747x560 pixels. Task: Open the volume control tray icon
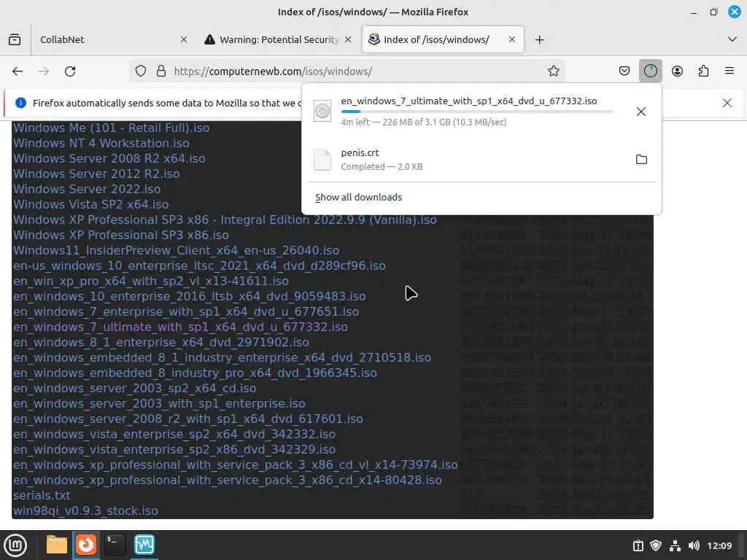[x=694, y=545]
